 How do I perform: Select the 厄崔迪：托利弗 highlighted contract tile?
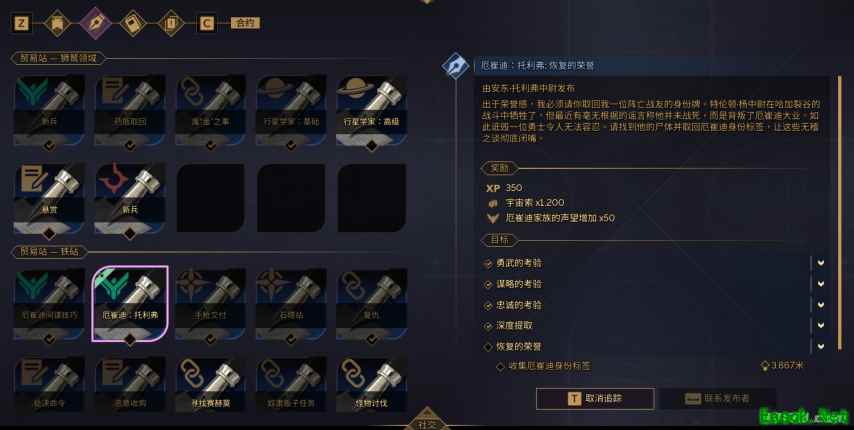[130, 304]
